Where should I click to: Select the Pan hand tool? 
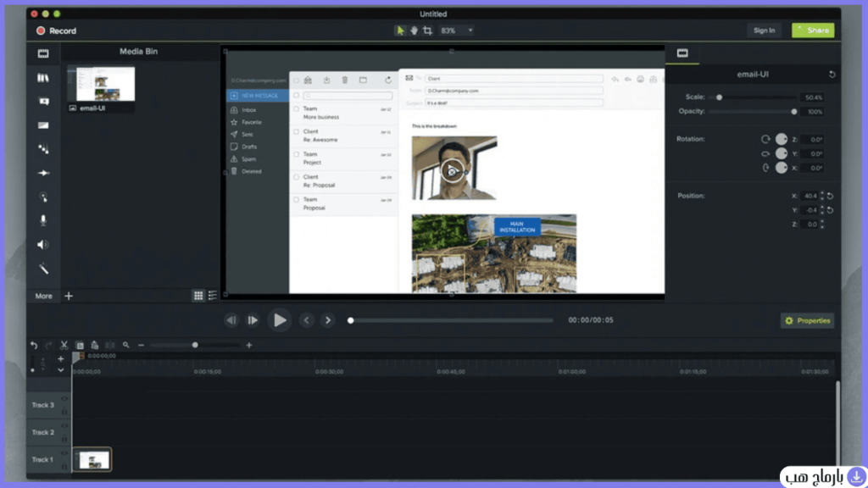tap(414, 30)
